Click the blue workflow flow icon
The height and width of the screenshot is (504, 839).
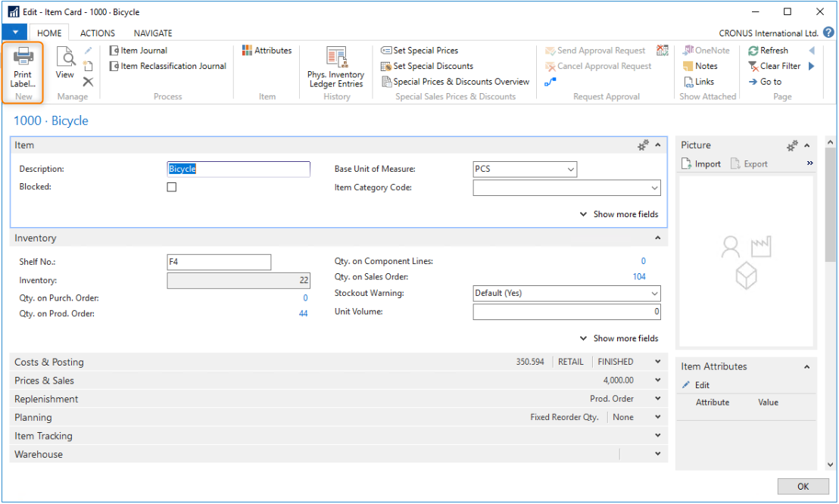click(x=550, y=82)
